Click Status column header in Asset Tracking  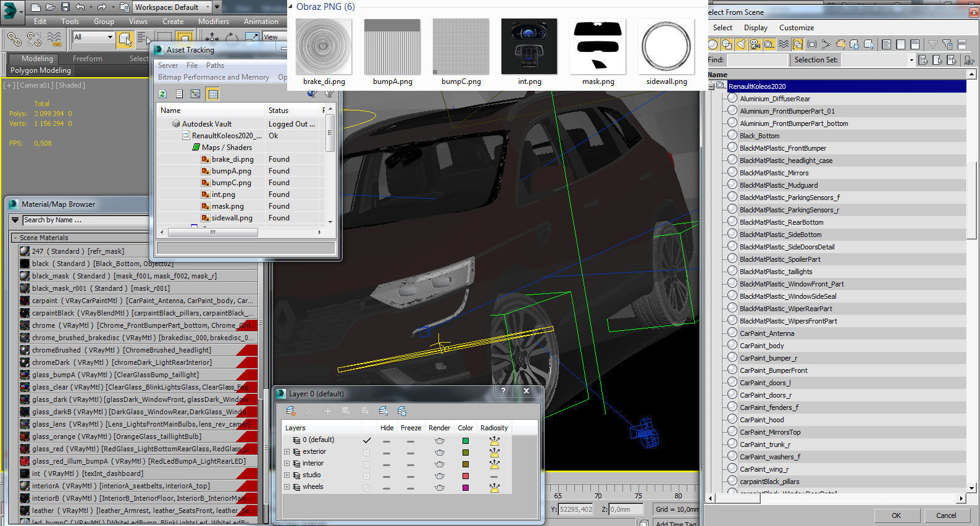point(292,111)
